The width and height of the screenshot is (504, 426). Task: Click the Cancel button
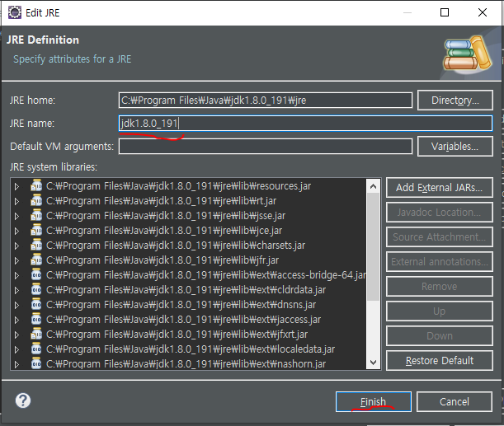(x=455, y=401)
